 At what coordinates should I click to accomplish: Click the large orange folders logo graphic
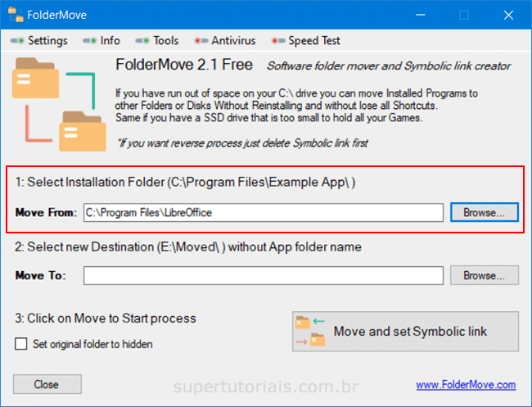[x=59, y=106]
